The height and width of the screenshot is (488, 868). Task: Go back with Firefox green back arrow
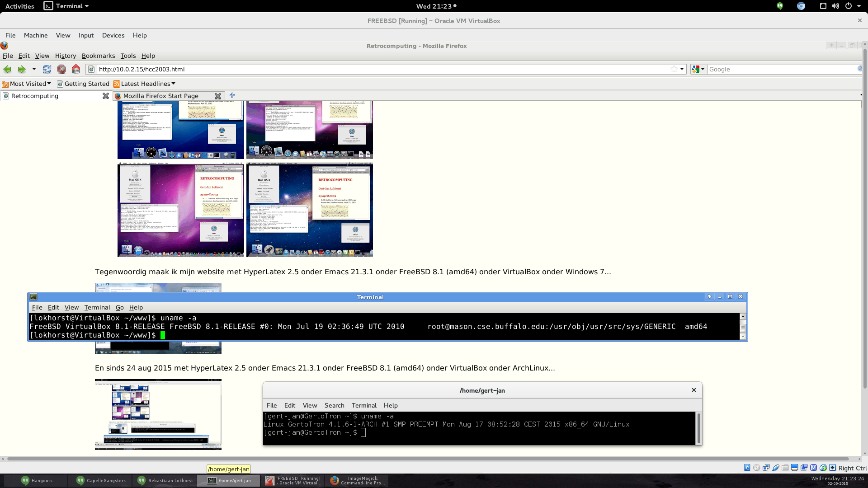click(x=7, y=69)
